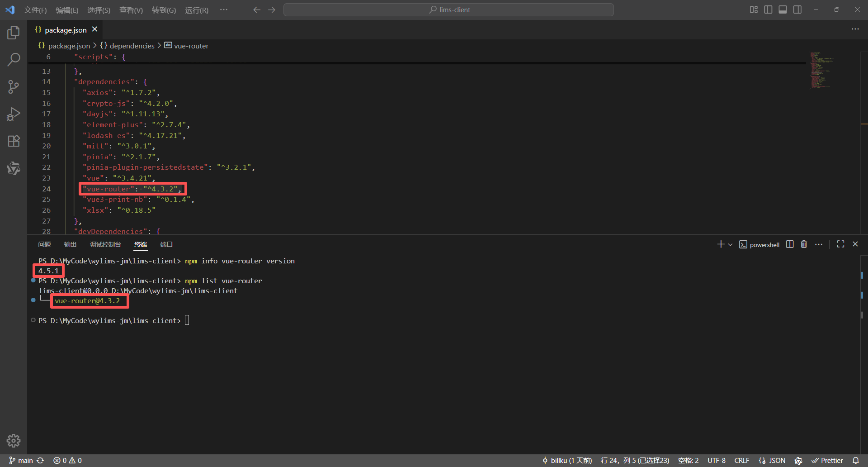
Task: Open editor actions ellipsis menu
Action: point(855,29)
